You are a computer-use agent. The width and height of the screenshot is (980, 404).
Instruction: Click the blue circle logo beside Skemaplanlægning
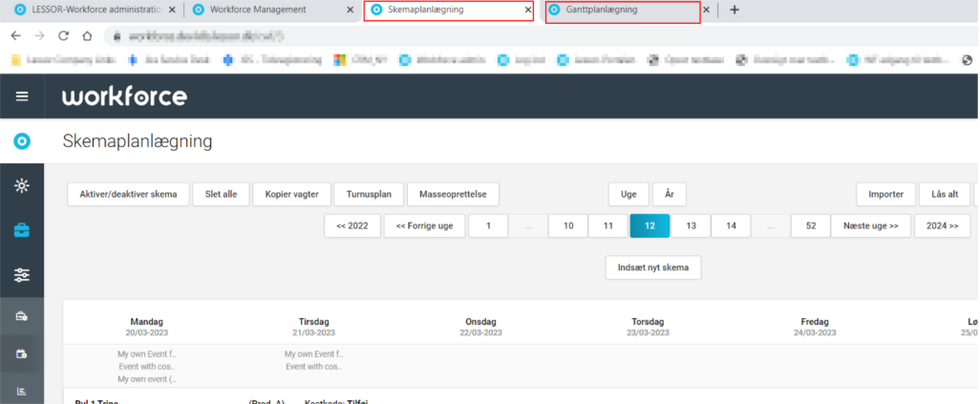pos(22,141)
